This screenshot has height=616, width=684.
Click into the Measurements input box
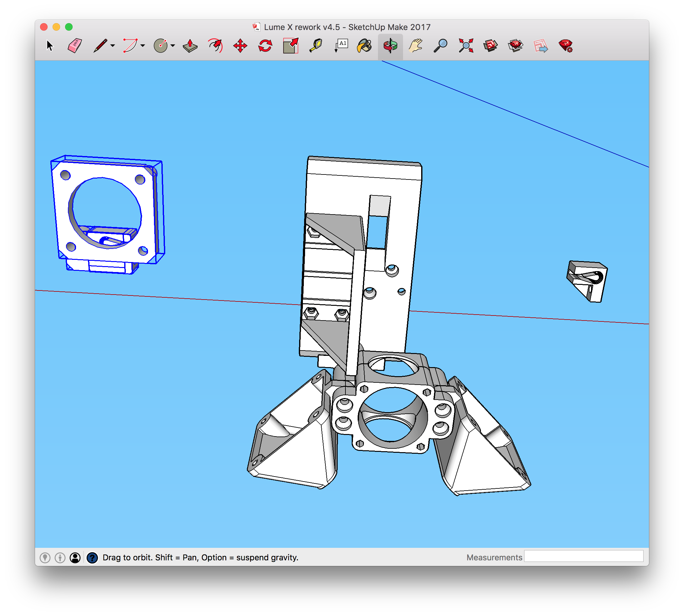point(584,556)
